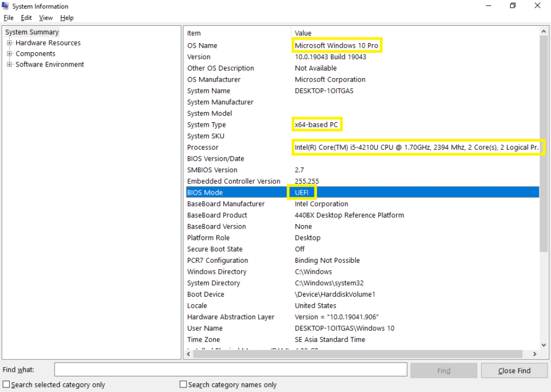This screenshot has width=551, height=392.
Task: Select the System SKU row
Action: 362,136
